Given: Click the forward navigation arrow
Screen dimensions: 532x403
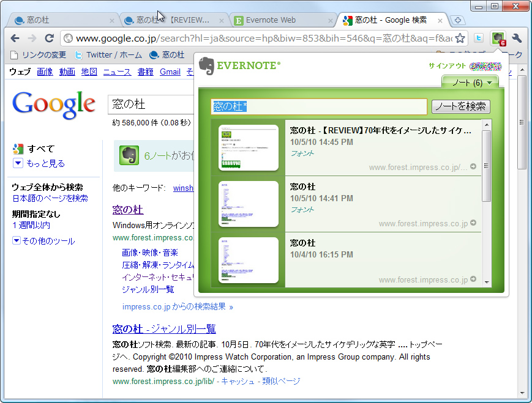Looking at the screenshot, I should click(32, 37).
